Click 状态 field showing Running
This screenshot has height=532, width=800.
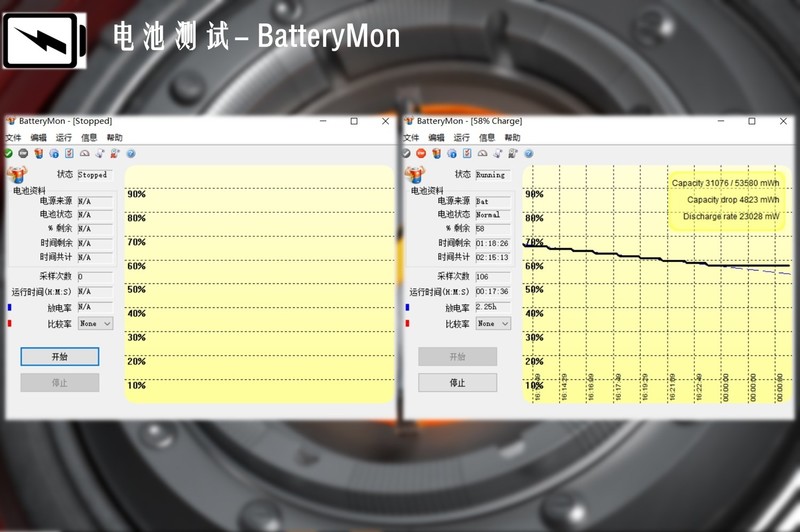coord(493,174)
